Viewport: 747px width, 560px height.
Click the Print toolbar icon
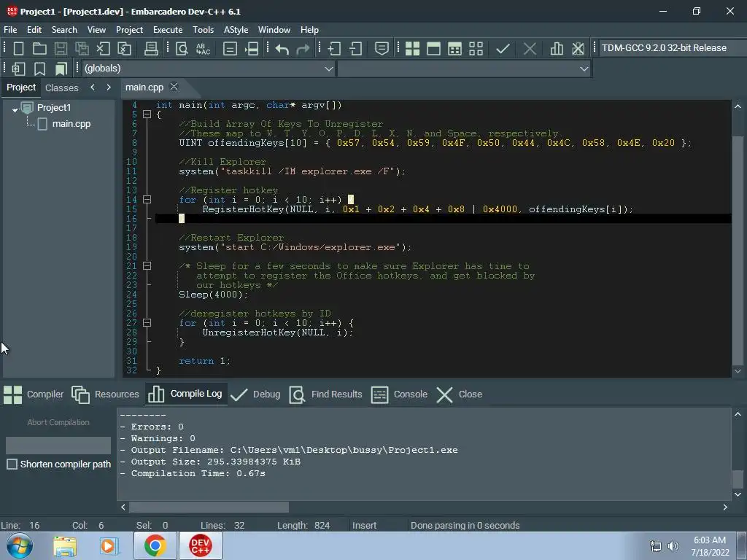[x=151, y=48]
